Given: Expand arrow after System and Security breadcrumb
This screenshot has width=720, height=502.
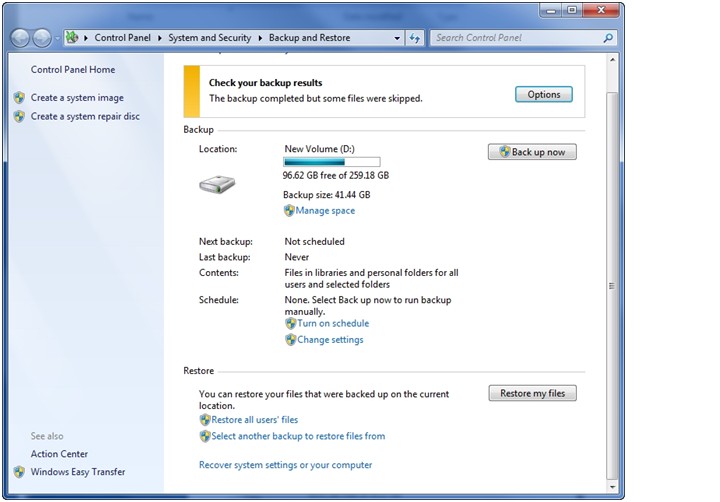Looking at the screenshot, I should point(260,38).
